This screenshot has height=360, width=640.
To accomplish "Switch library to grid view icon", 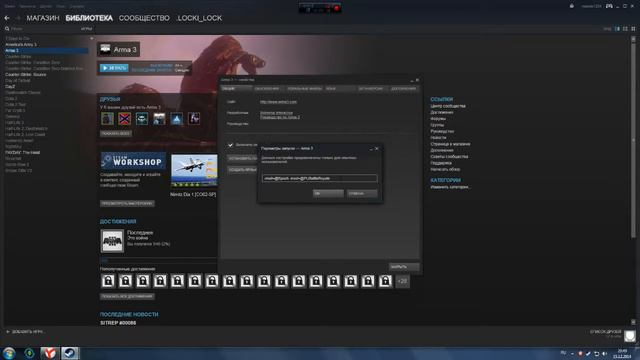I will (633, 29).
